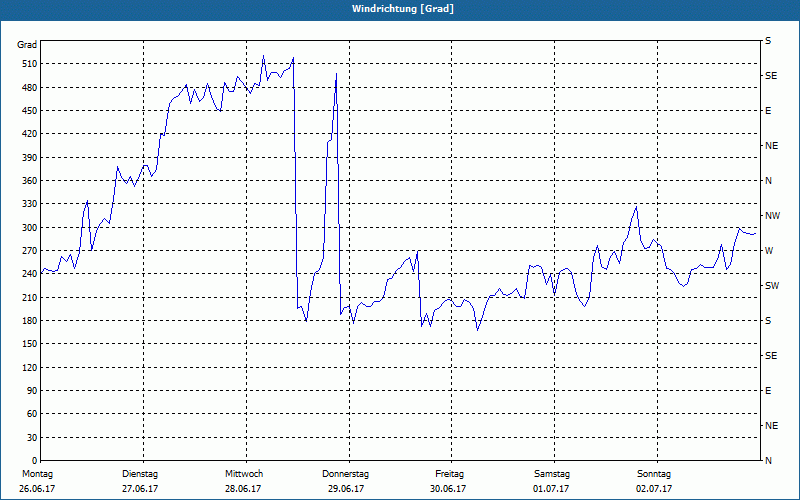This screenshot has height=500, width=800.
Task: Click the E compass label on the 90 gridline
Action: click(x=768, y=391)
